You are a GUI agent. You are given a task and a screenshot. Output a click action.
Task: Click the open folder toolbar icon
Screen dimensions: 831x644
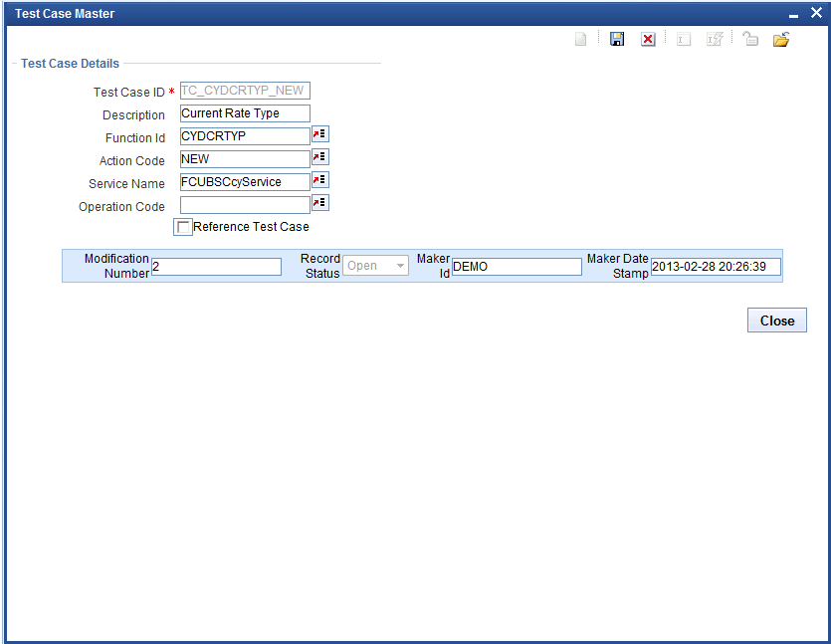coord(781,39)
